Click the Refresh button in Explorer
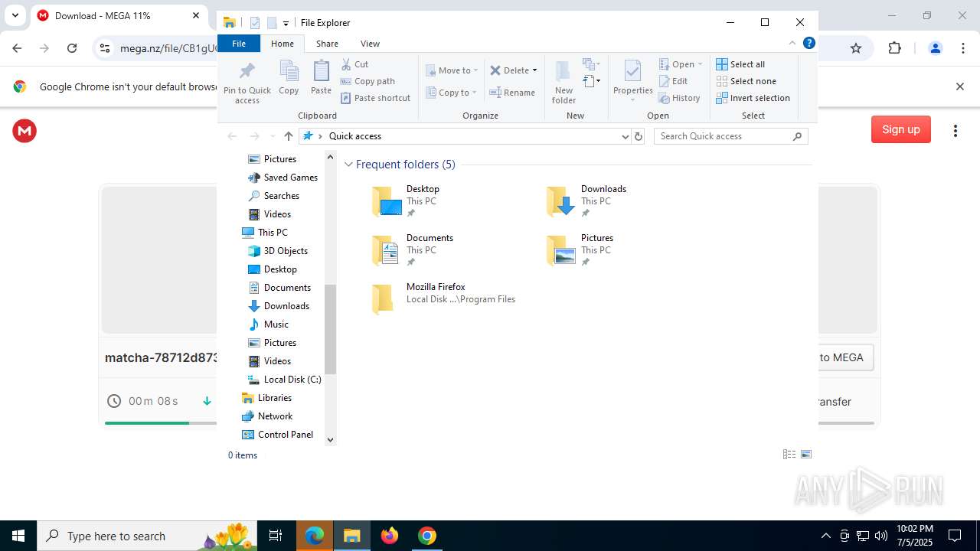This screenshot has height=551, width=980. [639, 136]
